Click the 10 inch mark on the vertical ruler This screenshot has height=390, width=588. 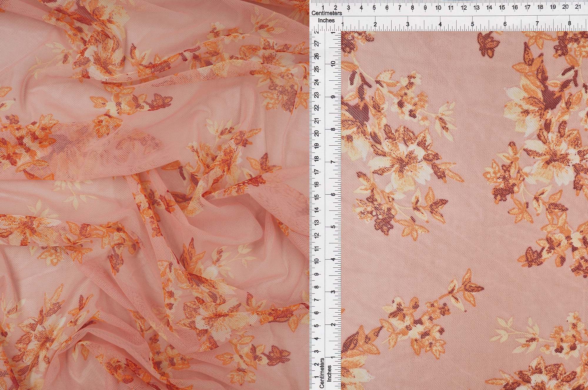(x=333, y=64)
